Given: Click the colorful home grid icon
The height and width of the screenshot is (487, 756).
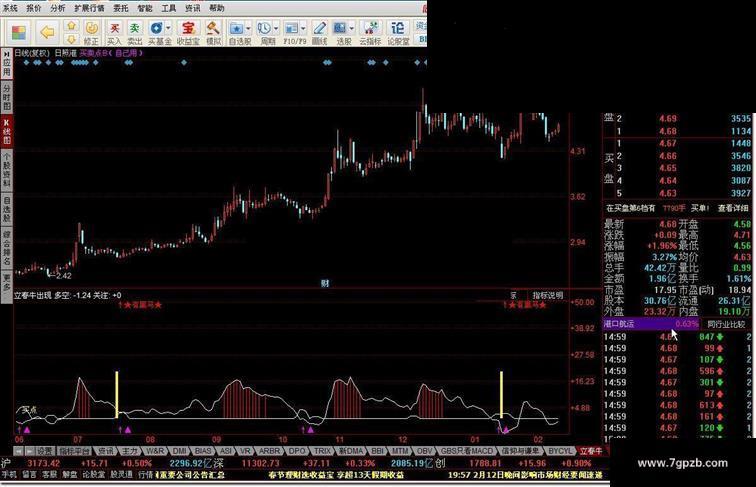Looking at the screenshot, I should (x=19, y=32).
